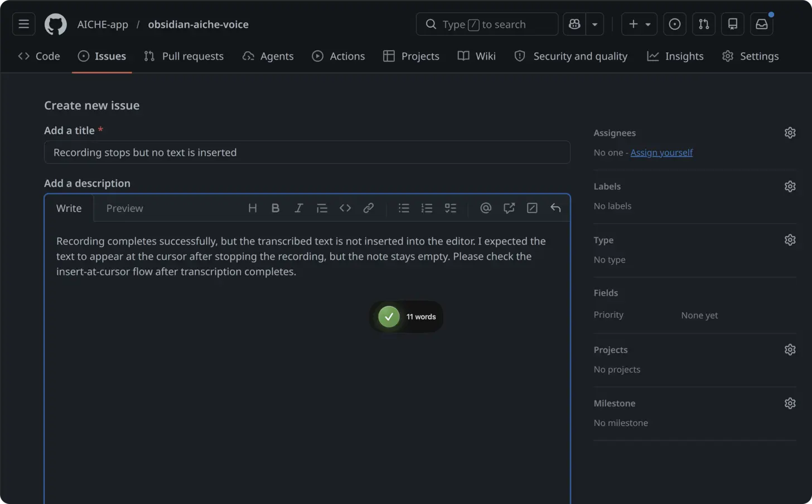Open the Milestone gear settings

[790, 403]
